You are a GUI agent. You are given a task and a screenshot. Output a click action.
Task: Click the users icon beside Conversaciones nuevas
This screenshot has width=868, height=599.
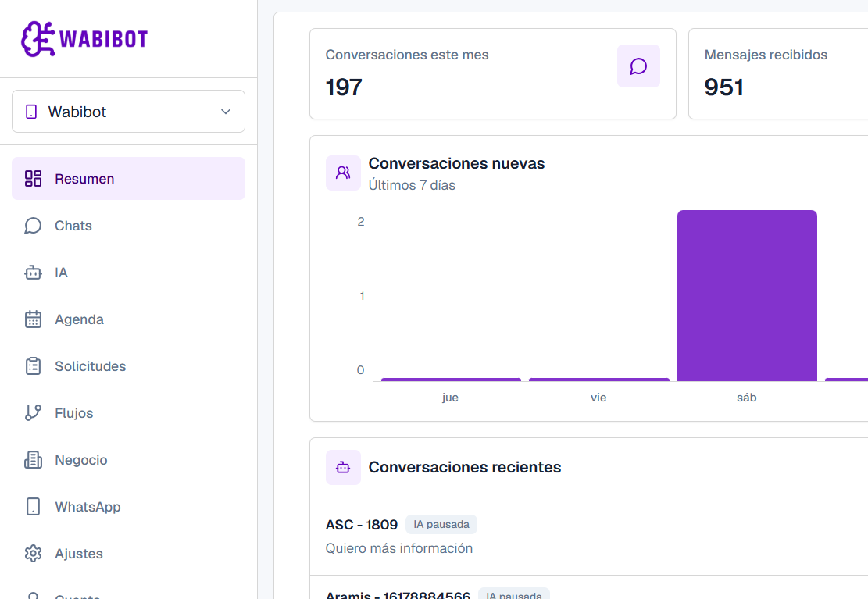pos(343,173)
